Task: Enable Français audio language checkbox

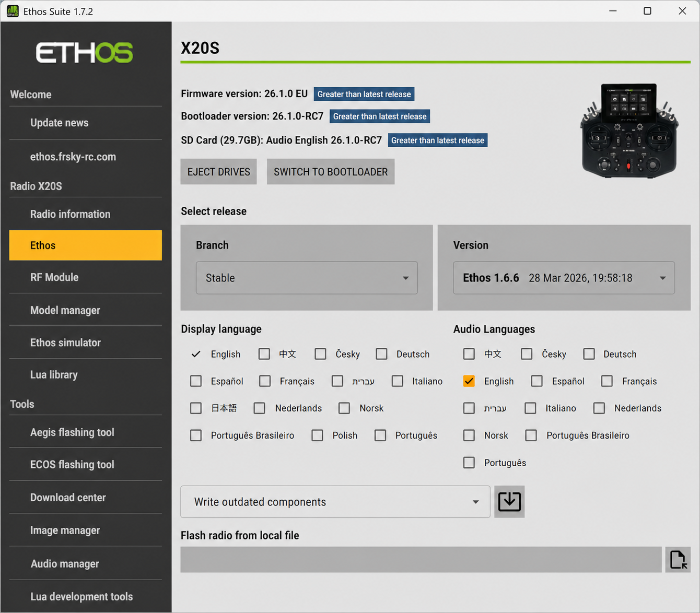Action: 607,381
